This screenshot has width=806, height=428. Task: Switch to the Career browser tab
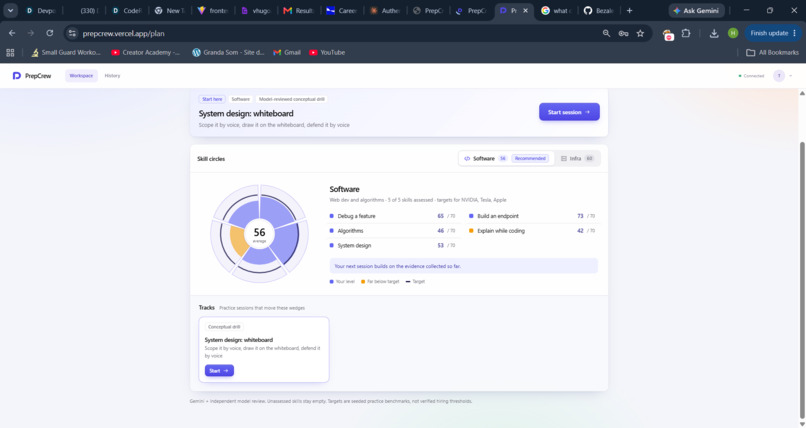(x=342, y=10)
